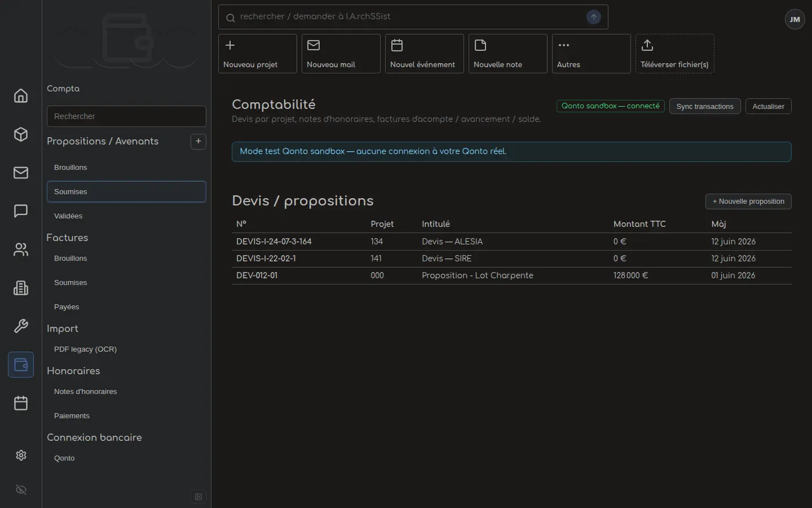Screen dimensions: 812x508
Task: Add a new proposition with plus button
Action: coord(198,141)
